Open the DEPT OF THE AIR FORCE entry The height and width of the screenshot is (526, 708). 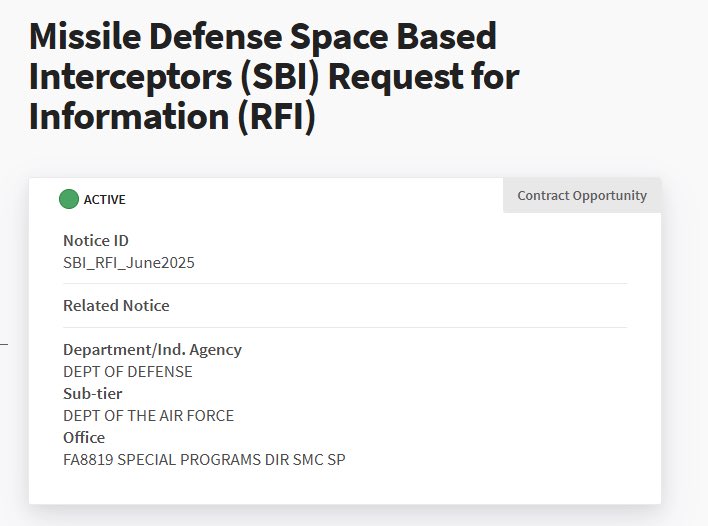148,416
